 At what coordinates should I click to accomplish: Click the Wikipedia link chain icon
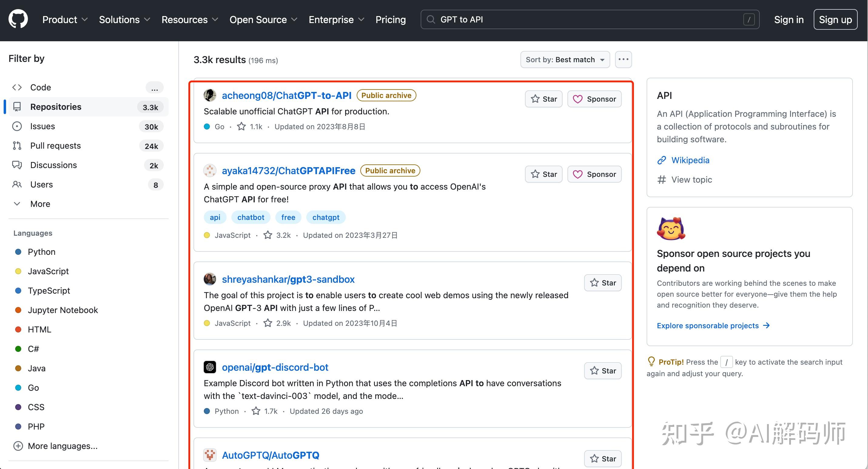pyautogui.click(x=661, y=160)
